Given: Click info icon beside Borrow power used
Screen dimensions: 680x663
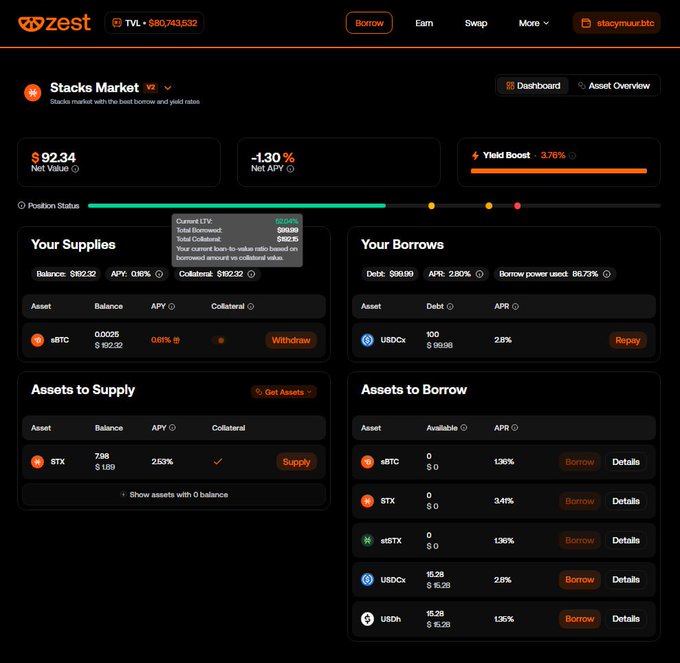Looking at the screenshot, I should (x=607, y=274).
